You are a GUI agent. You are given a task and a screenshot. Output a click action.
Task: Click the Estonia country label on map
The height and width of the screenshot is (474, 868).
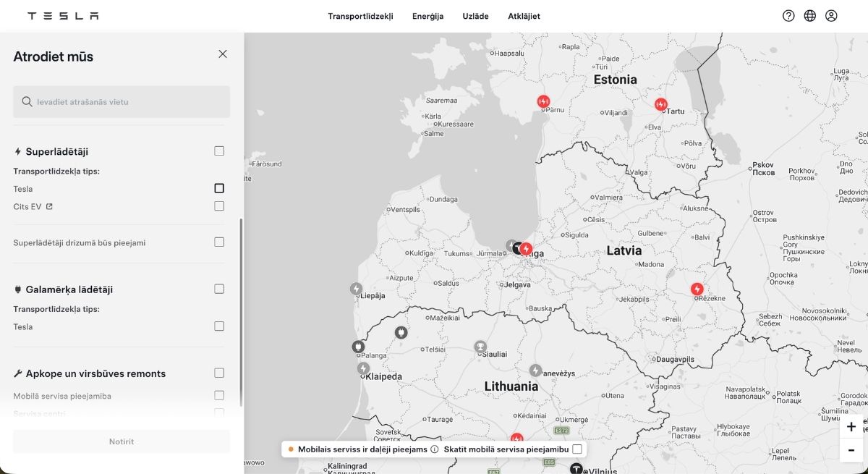tap(615, 80)
